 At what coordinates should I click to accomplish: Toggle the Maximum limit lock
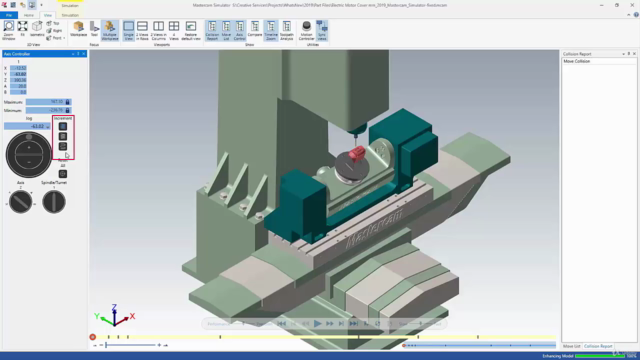tap(68, 102)
